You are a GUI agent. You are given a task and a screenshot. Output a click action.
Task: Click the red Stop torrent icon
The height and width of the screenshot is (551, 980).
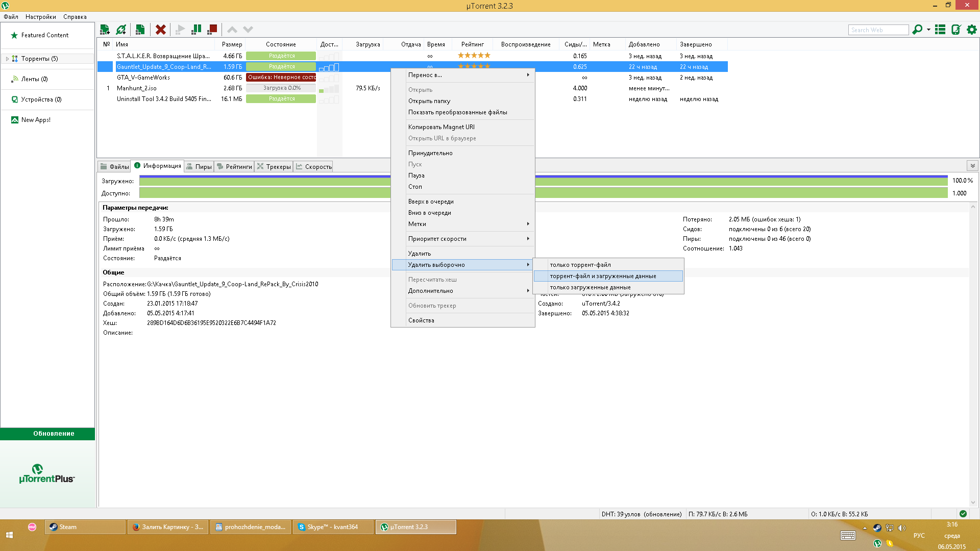coord(212,30)
